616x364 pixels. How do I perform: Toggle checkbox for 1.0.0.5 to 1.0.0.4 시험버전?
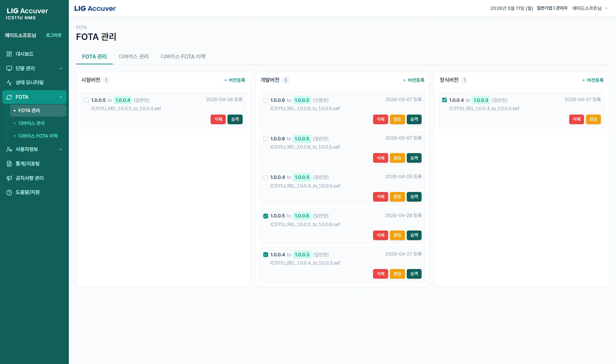[86, 100]
